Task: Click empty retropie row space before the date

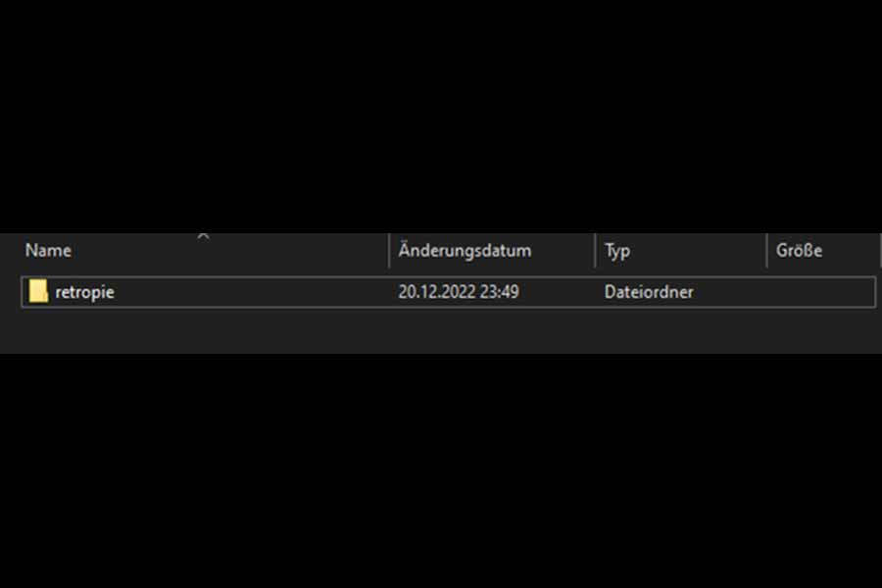Action: tap(253, 291)
